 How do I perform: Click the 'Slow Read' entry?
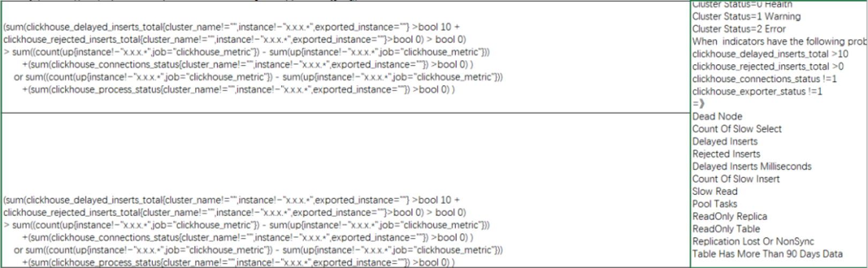(x=715, y=191)
